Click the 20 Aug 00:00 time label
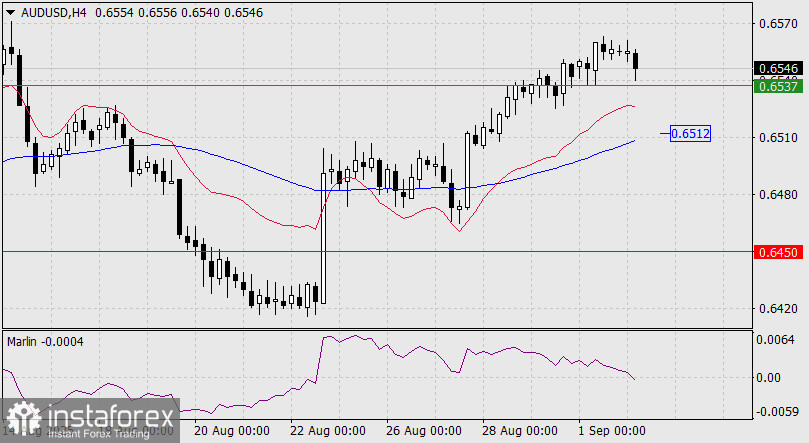Screen dimensions: 809x443 pyautogui.click(x=232, y=431)
